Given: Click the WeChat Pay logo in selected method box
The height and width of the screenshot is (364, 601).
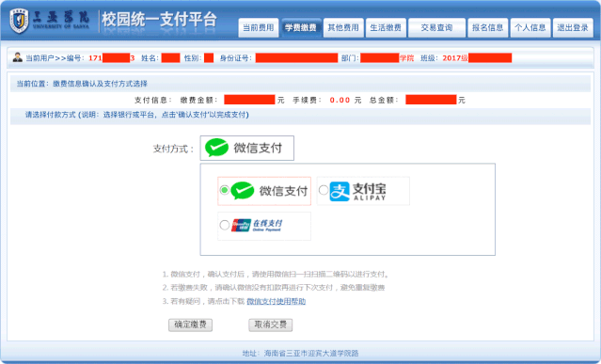Looking at the screenshot, I should pos(216,148).
